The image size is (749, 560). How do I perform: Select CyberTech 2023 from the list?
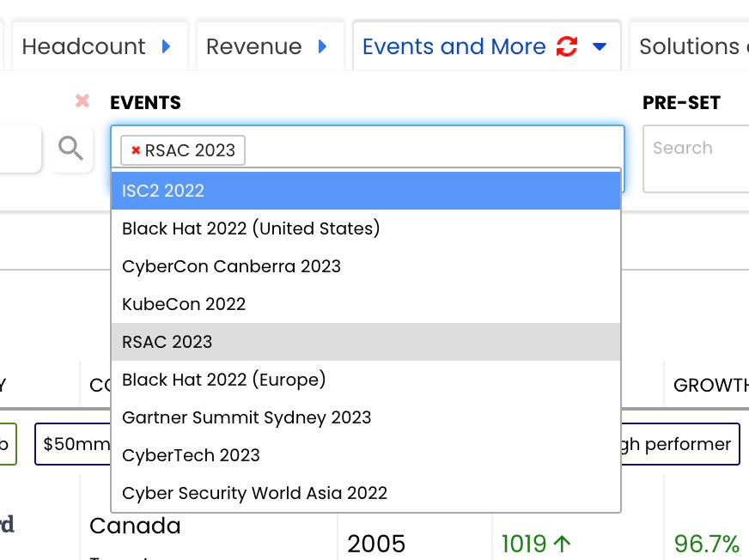pos(366,455)
